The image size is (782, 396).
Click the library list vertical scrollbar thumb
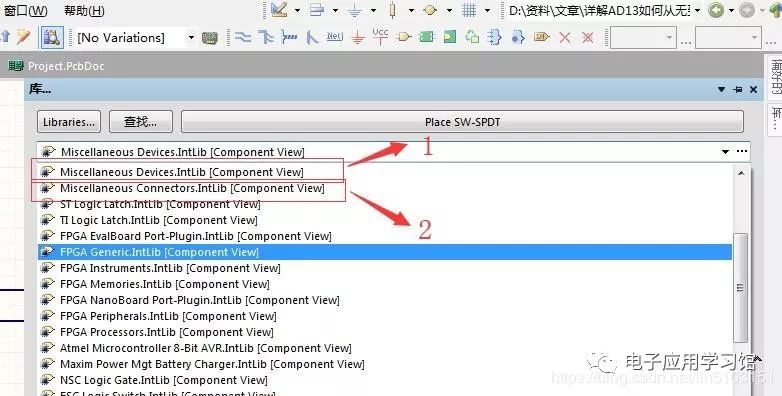tap(740, 288)
